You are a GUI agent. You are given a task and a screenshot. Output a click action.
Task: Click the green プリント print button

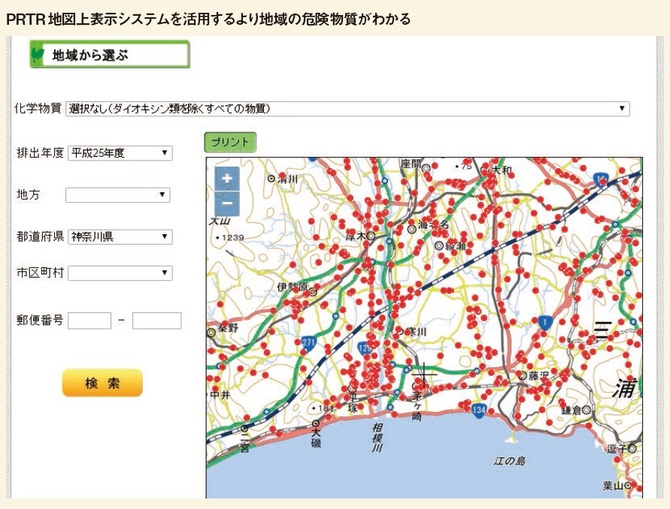tap(230, 142)
